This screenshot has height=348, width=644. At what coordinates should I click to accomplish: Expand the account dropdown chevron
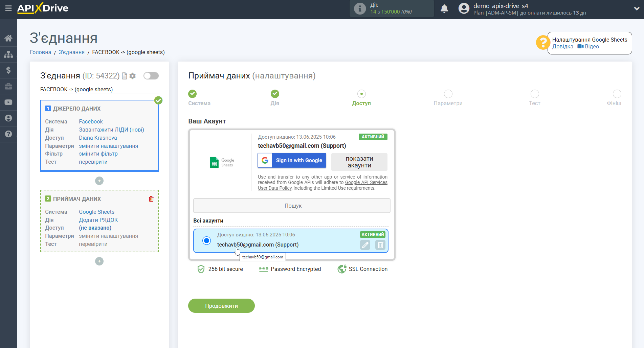click(637, 9)
